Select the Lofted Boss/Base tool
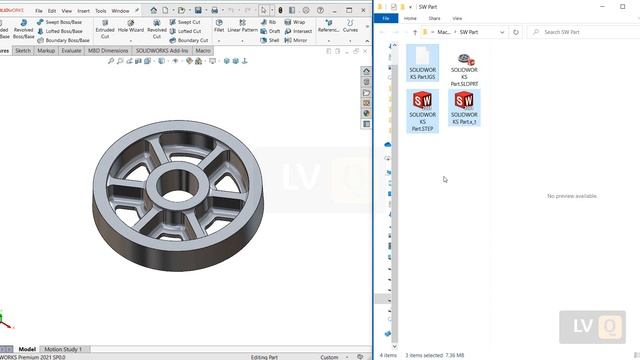Image resolution: width=640 pixels, height=360 pixels. (60, 31)
